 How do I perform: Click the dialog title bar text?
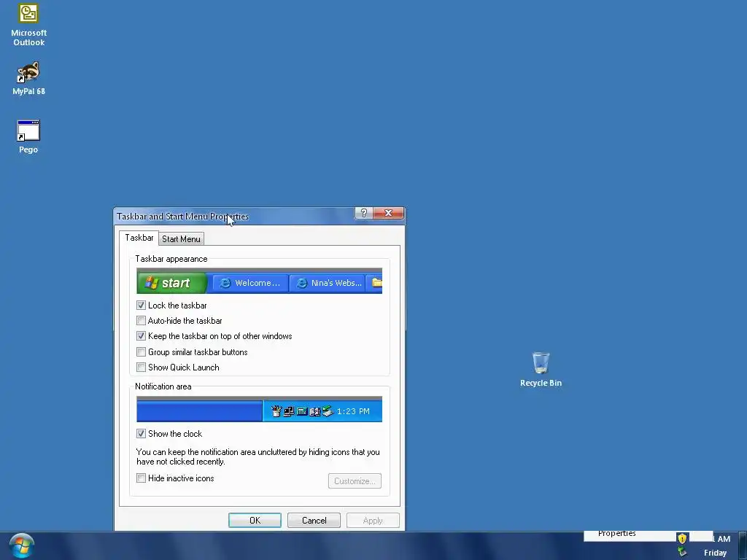click(x=182, y=216)
